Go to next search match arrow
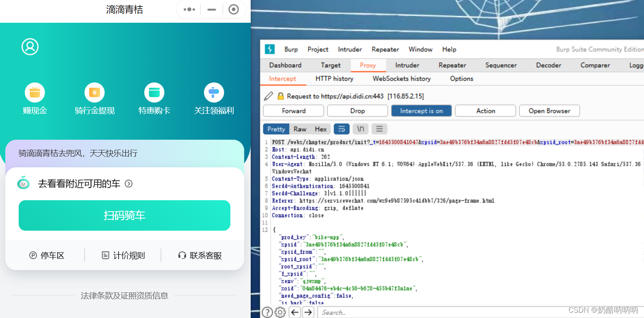Screen dimensions: 644x318 click(x=308, y=312)
